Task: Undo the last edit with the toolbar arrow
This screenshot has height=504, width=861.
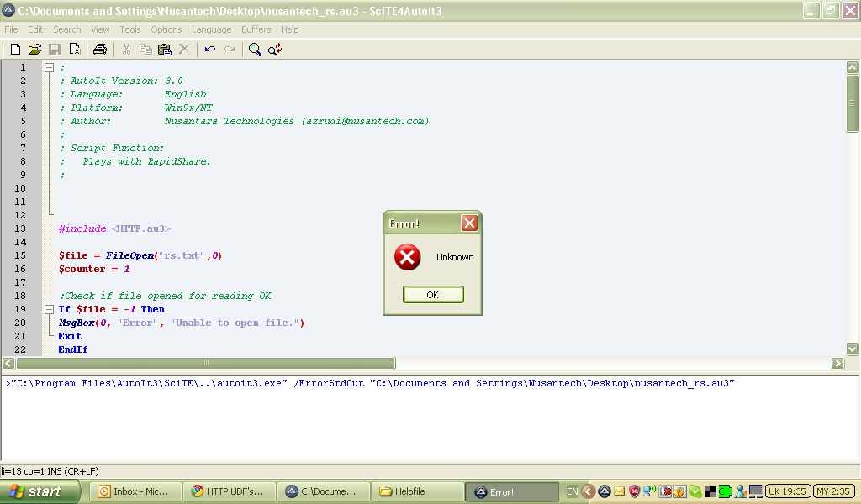Action: pyautogui.click(x=210, y=50)
